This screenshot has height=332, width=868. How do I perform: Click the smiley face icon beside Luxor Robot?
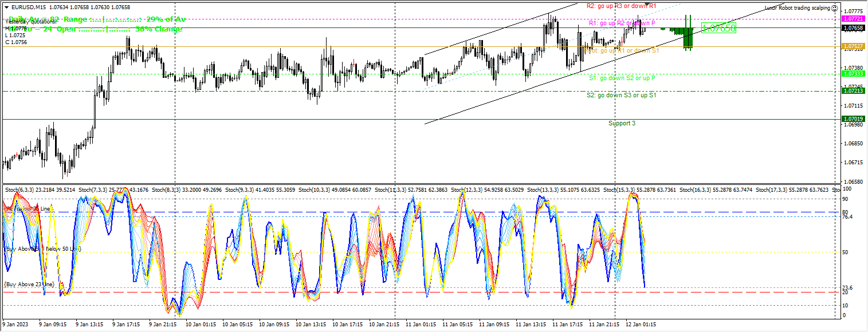tap(834, 9)
